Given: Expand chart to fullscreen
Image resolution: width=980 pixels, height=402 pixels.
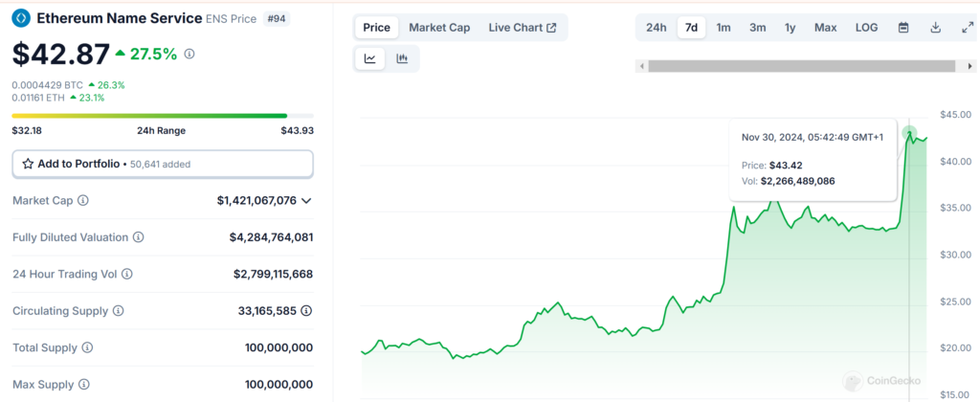Looking at the screenshot, I should pos(967,28).
